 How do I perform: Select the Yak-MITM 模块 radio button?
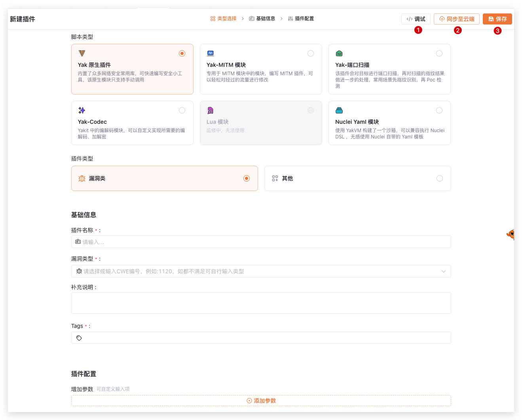[311, 53]
